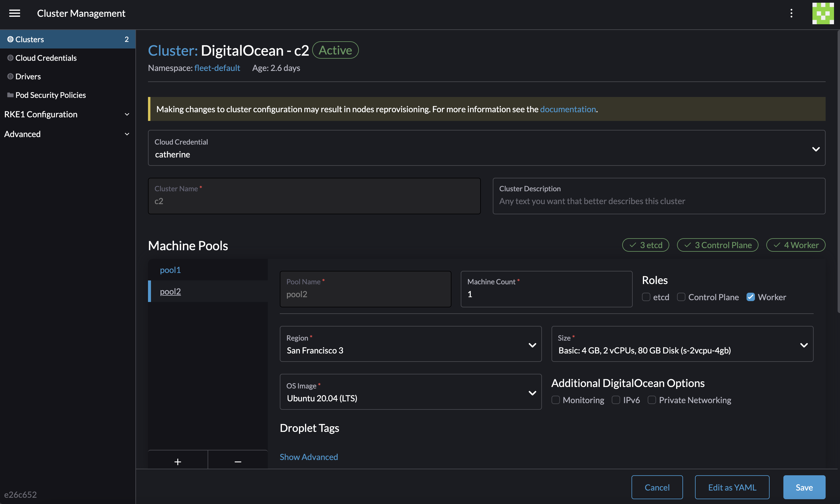Remove machine pool using the minus button

238,462
